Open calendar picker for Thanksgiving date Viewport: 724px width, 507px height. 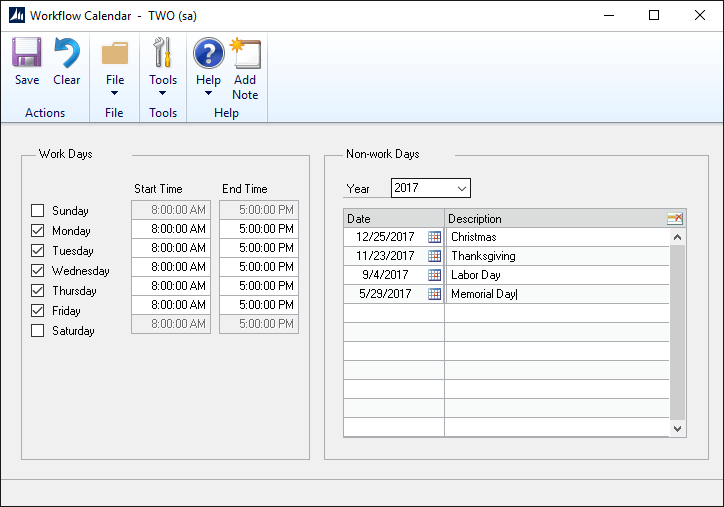coord(434,256)
